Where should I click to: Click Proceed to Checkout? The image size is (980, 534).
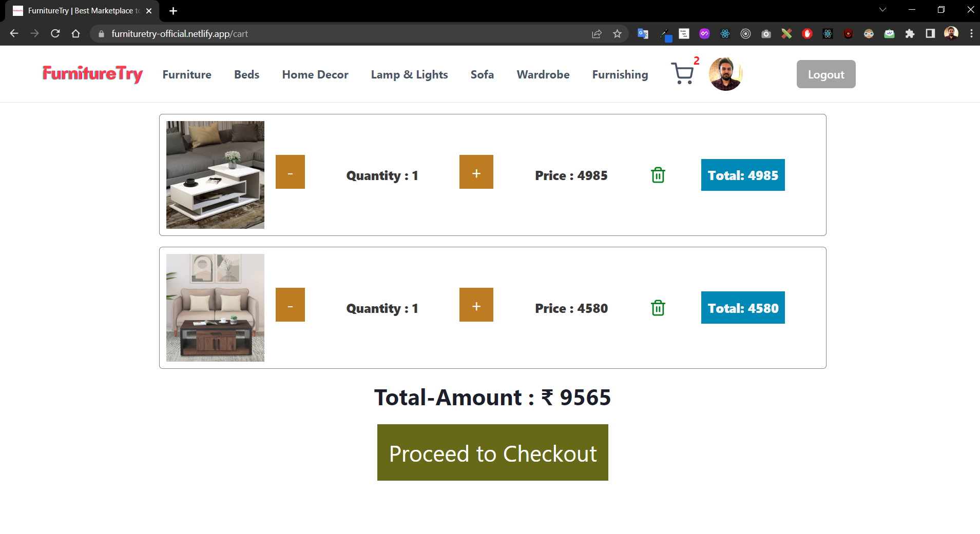pos(492,452)
